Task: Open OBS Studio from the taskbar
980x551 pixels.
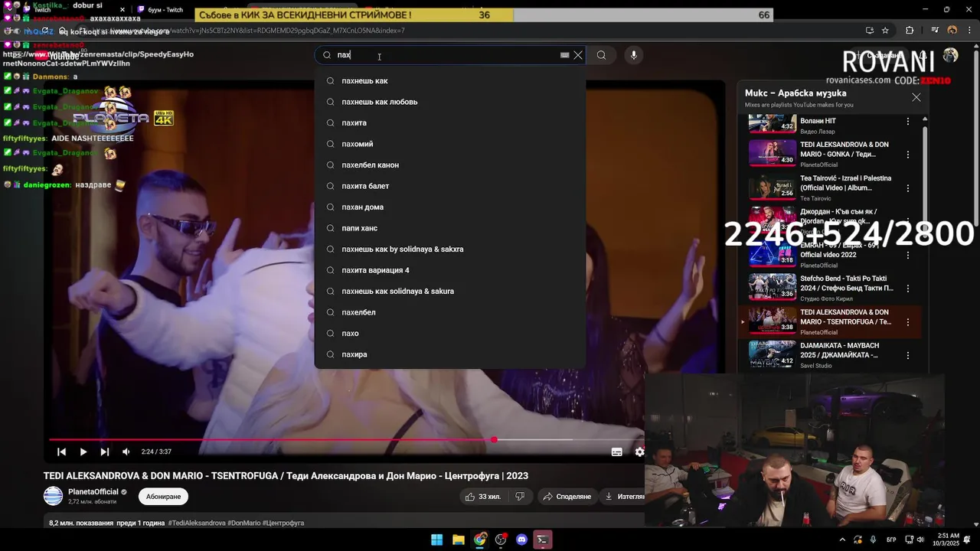Action: click(501, 540)
